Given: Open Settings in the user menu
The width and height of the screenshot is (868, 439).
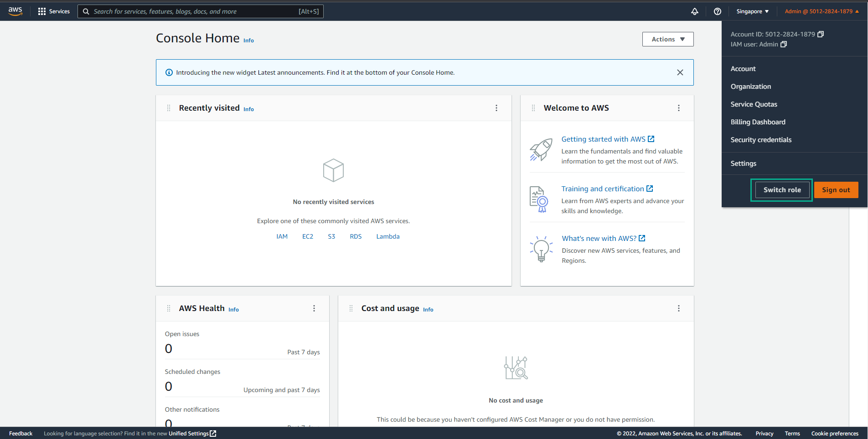Looking at the screenshot, I should tap(744, 163).
